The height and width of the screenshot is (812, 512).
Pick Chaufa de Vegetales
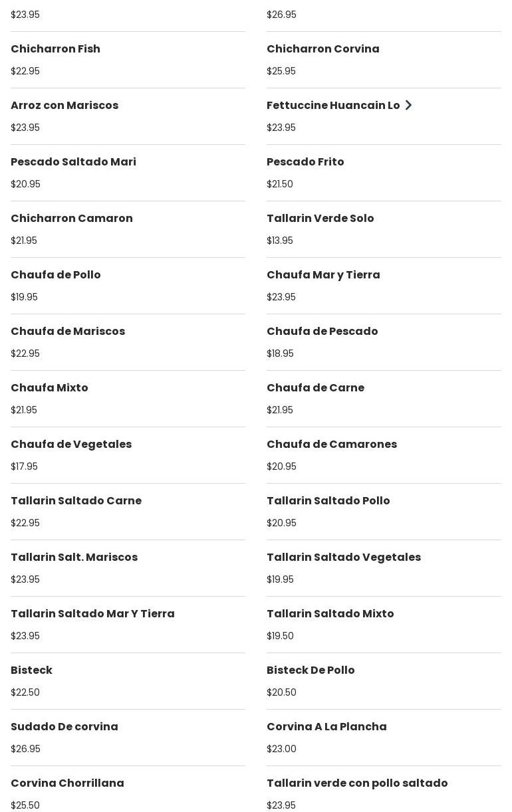(x=71, y=445)
